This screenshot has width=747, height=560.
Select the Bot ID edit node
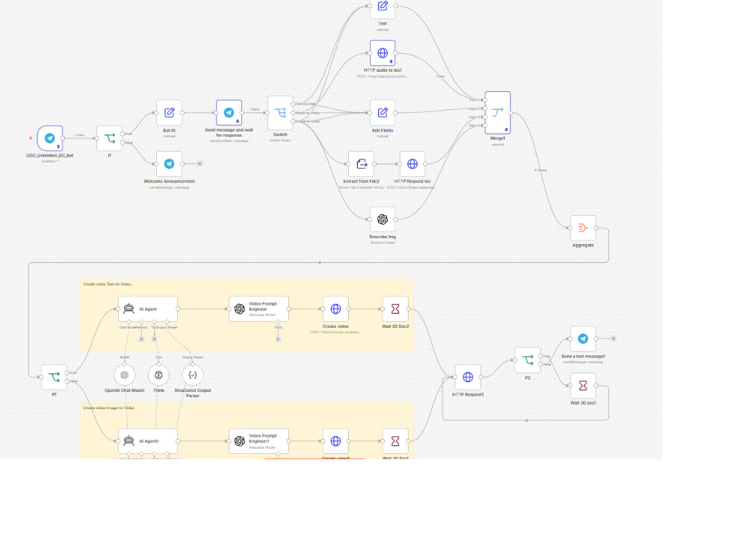(x=169, y=113)
